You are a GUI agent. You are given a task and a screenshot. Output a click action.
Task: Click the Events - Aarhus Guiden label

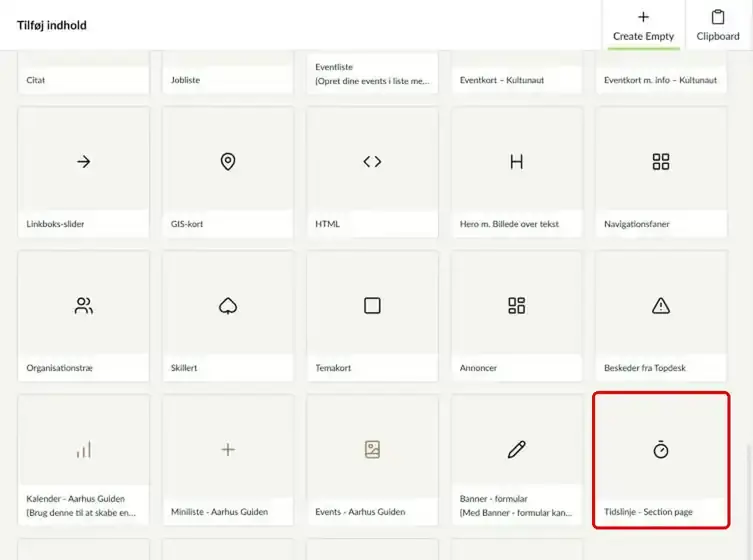[360, 512]
